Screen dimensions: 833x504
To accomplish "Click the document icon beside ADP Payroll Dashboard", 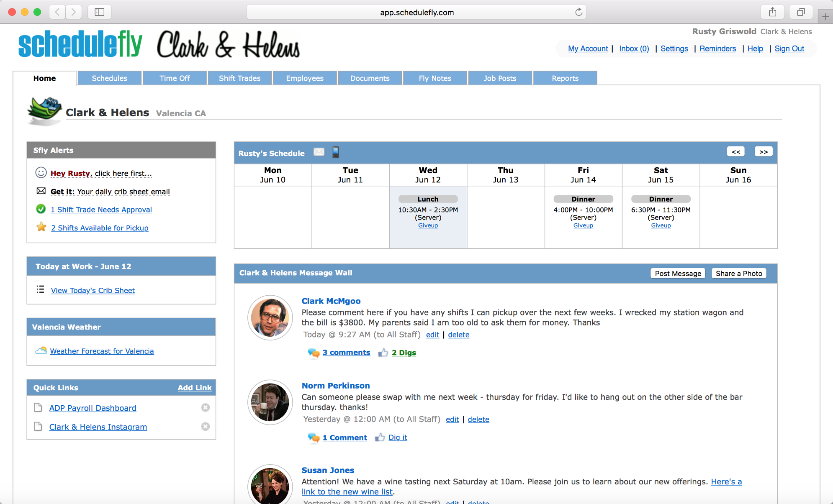I will 38,407.
